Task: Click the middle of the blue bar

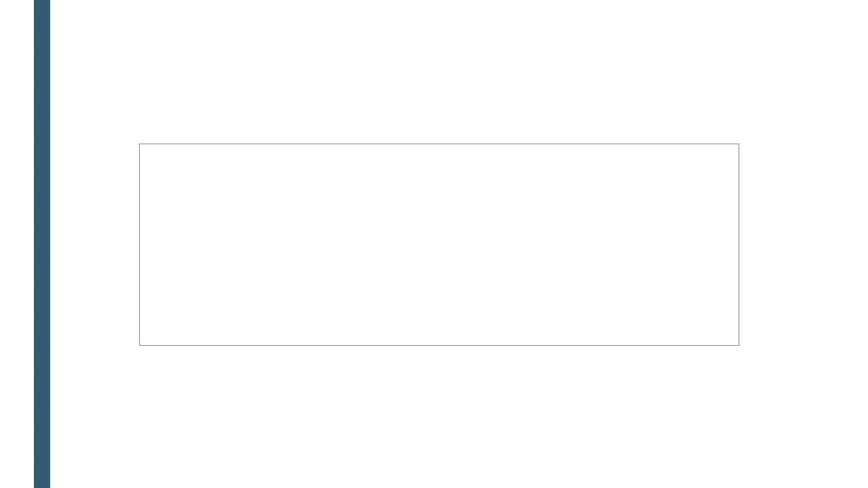Action: click(x=42, y=244)
